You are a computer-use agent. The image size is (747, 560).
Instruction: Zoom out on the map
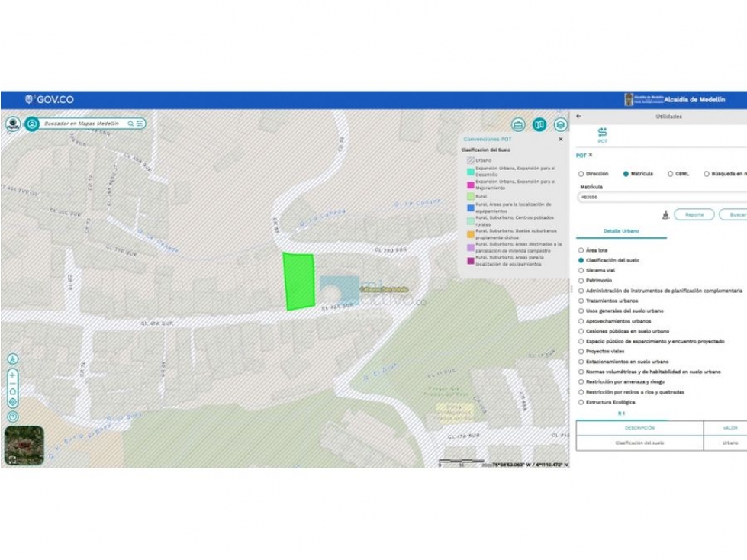click(13, 383)
